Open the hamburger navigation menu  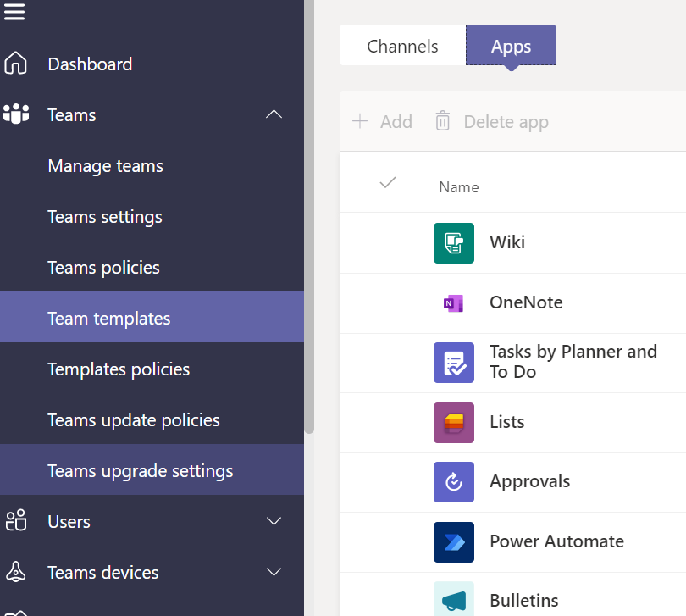pyautogui.click(x=14, y=11)
